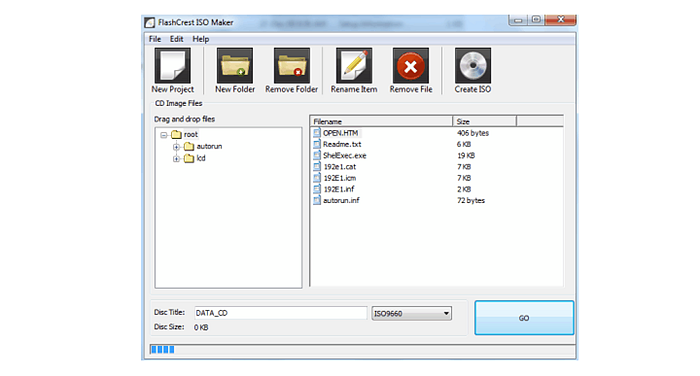
Task: Click the GO button
Action: point(524,318)
